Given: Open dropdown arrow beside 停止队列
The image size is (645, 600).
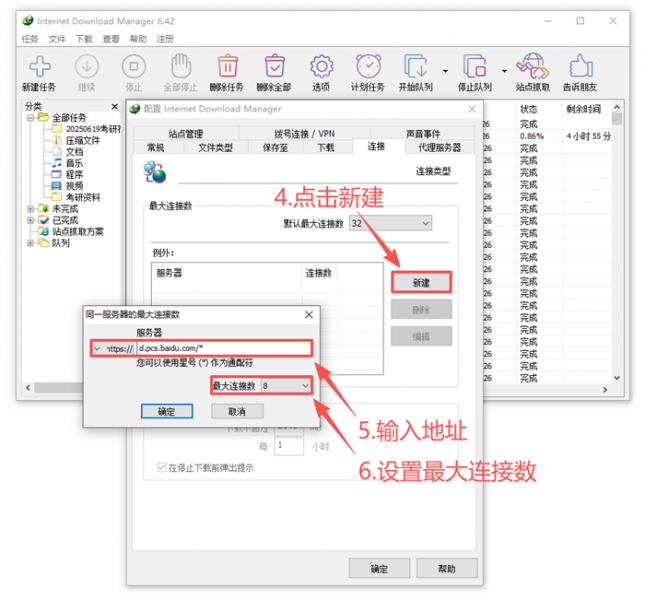Looking at the screenshot, I should point(504,71).
